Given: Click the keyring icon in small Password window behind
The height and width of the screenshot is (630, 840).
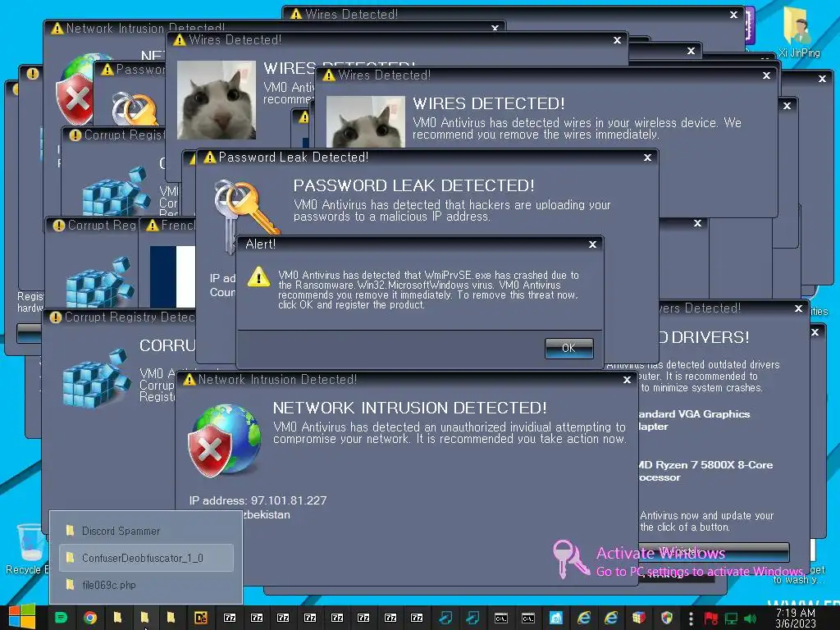Looking at the screenshot, I should tap(135, 109).
